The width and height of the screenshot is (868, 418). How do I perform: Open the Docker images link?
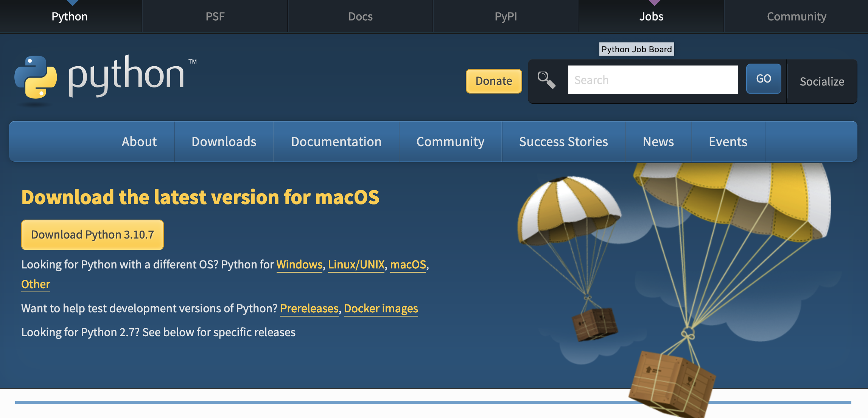tap(381, 309)
